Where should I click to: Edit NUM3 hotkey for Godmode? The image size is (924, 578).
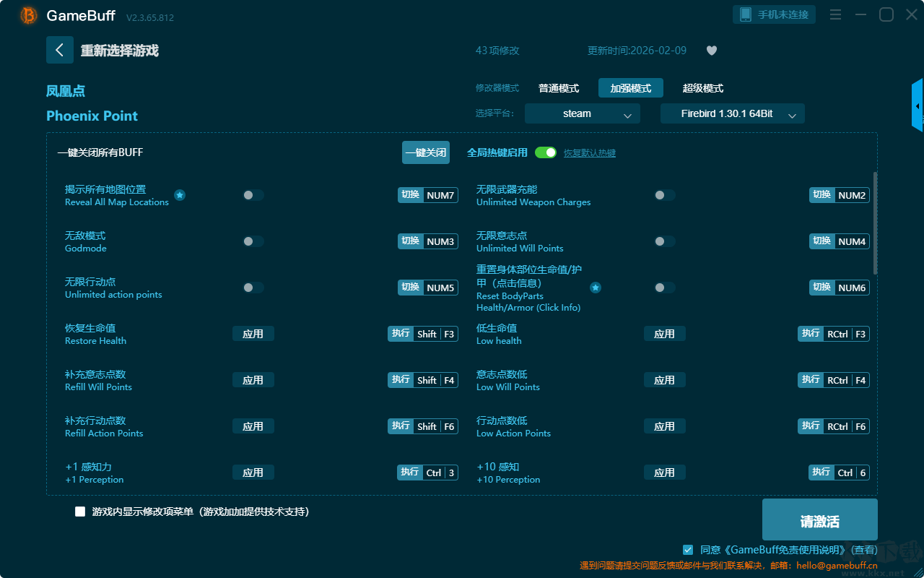(x=428, y=241)
